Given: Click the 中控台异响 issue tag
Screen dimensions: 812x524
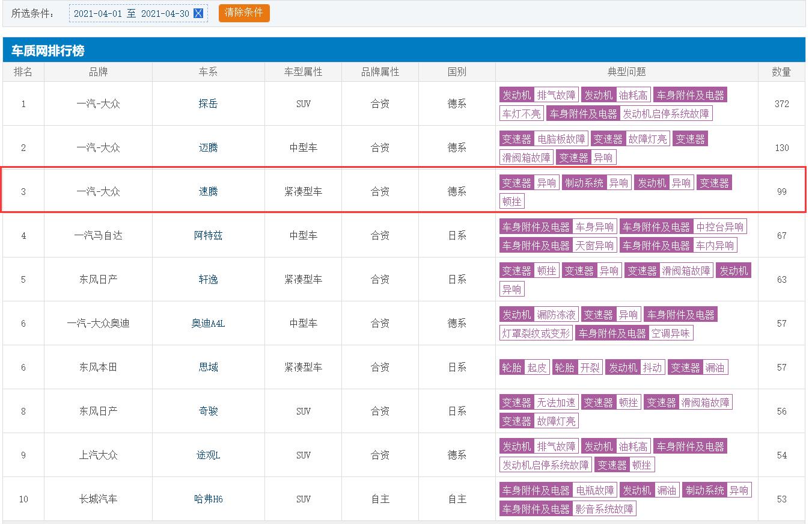Looking at the screenshot, I should (x=719, y=227).
